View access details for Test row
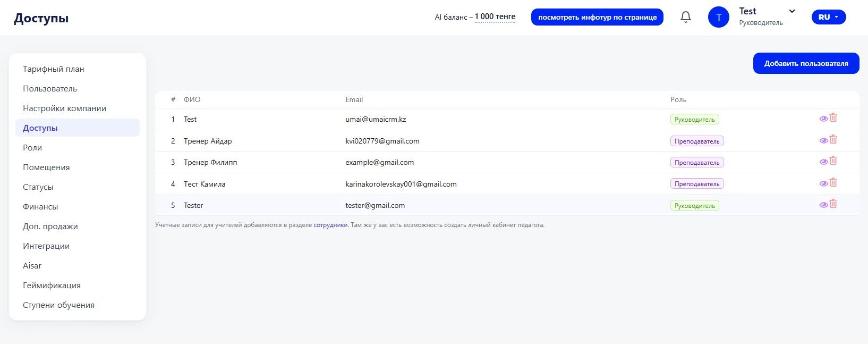 click(824, 119)
